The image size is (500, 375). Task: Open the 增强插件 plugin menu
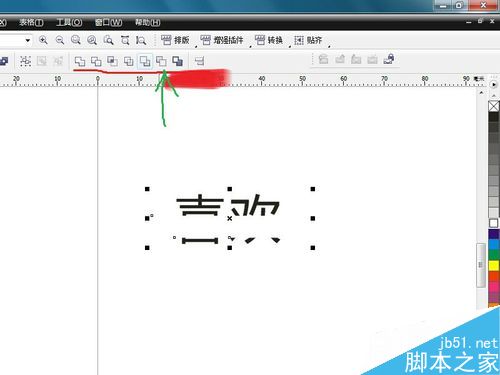(x=222, y=40)
